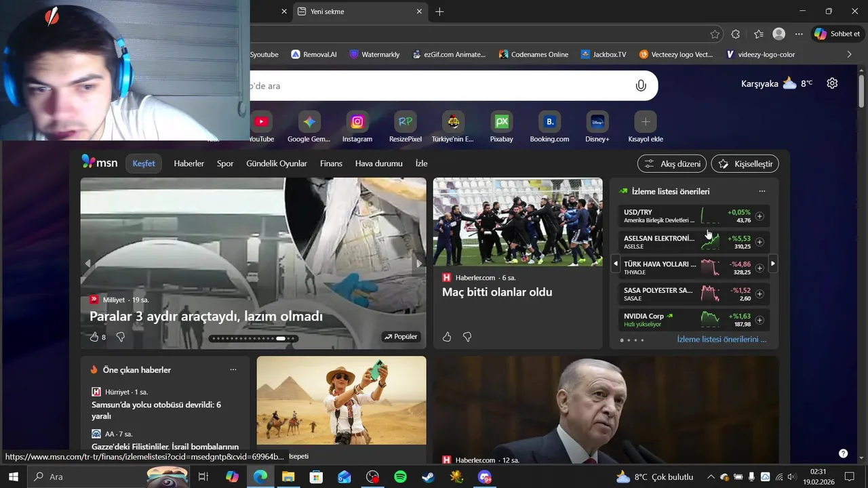Image resolution: width=868 pixels, height=488 pixels.
Task: Click the web search input field
Action: pyautogui.click(x=434, y=86)
